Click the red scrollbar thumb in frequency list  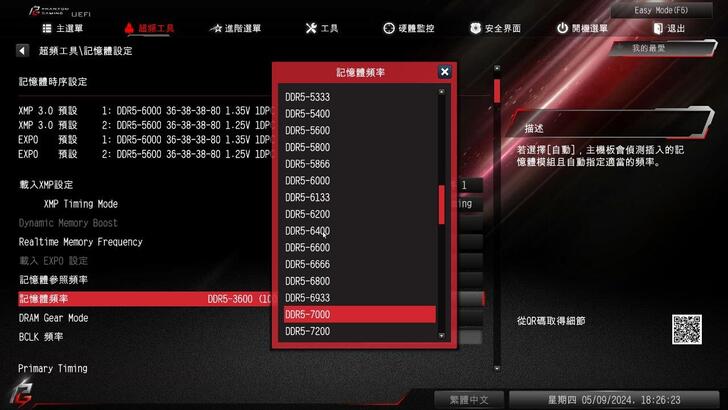pyautogui.click(x=442, y=205)
